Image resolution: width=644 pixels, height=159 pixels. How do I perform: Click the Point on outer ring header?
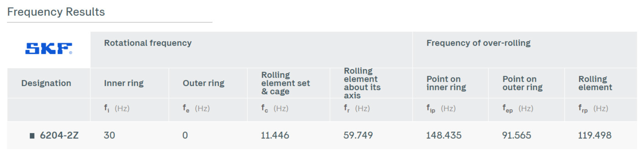pyautogui.click(x=522, y=83)
